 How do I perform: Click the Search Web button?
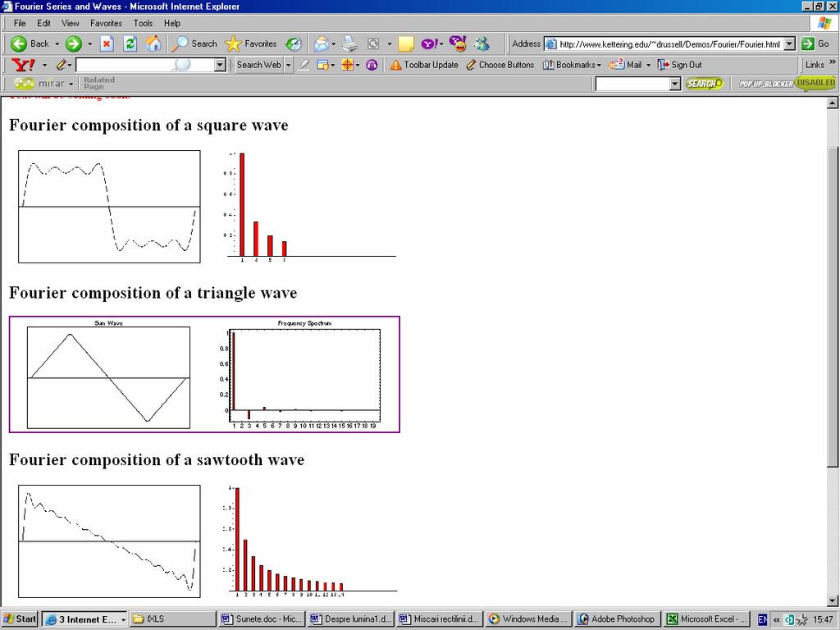[258, 65]
